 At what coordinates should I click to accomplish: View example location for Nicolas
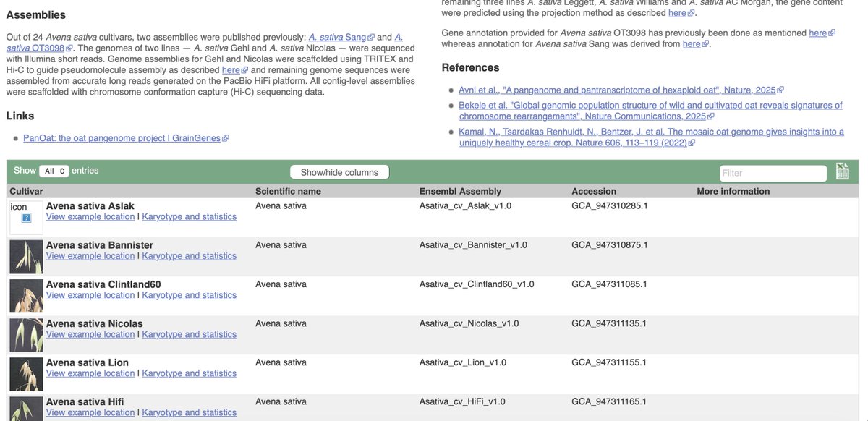(90, 333)
